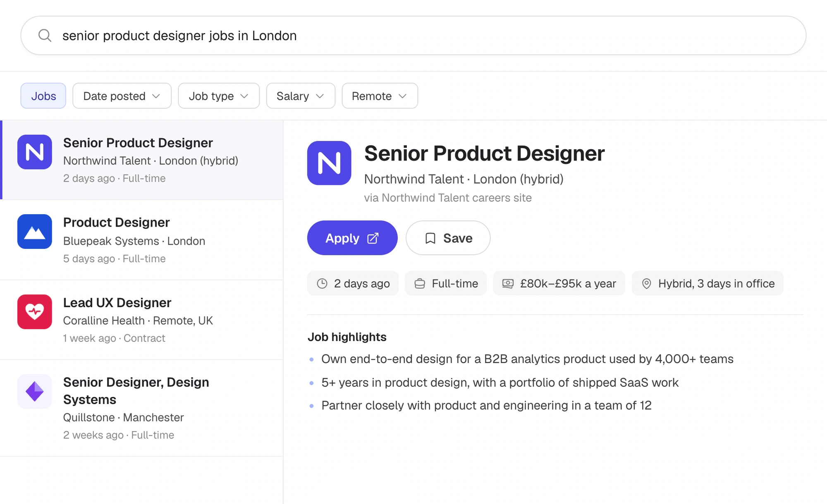Click 'Quillstone · Manchester' text
827x504 pixels.
[x=123, y=417]
